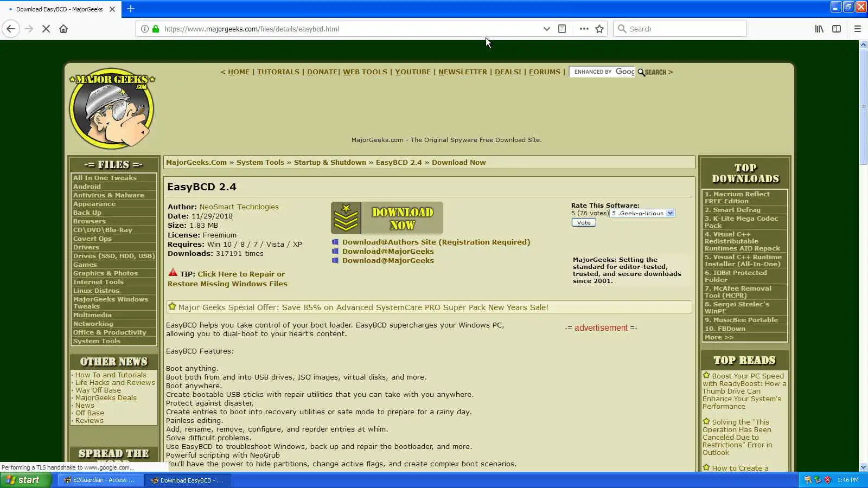Image resolution: width=868 pixels, height=488 pixels.
Task: Open Graphics & Photos category
Action: (106, 273)
